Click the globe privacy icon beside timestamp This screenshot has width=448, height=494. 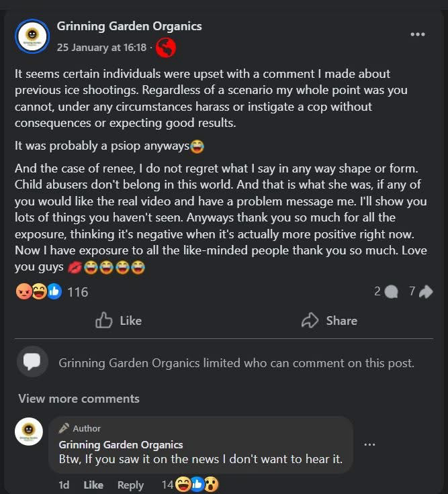pos(166,47)
